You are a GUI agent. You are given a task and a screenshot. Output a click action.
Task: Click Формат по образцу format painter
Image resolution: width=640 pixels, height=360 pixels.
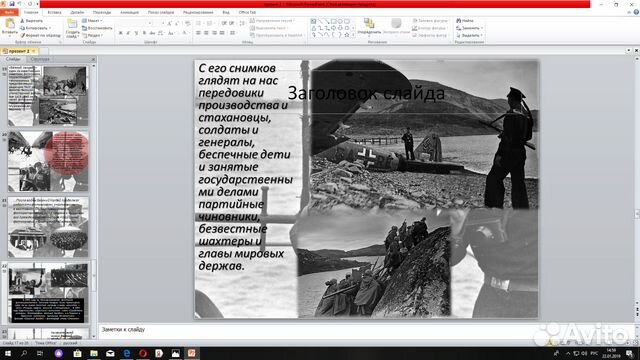click(x=40, y=36)
